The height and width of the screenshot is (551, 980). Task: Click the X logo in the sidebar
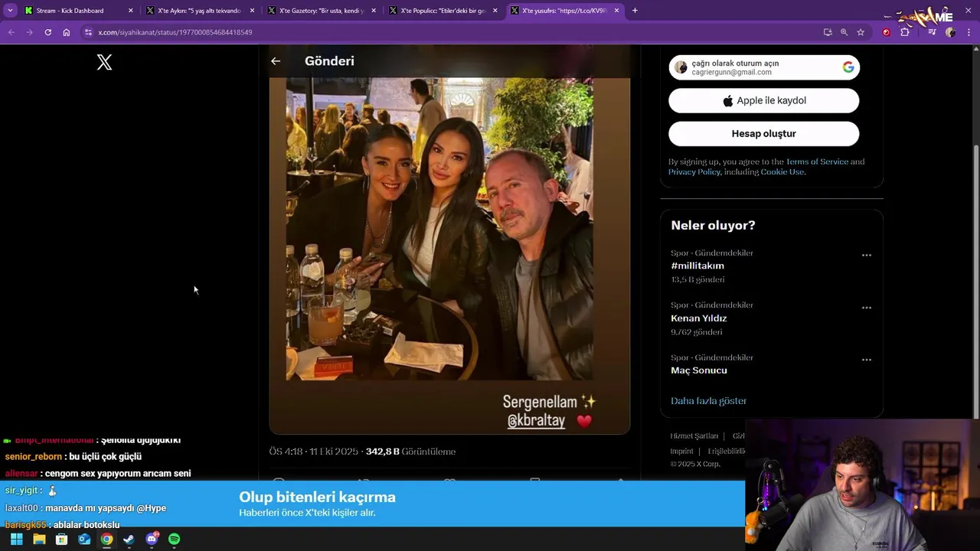pos(105,63)
